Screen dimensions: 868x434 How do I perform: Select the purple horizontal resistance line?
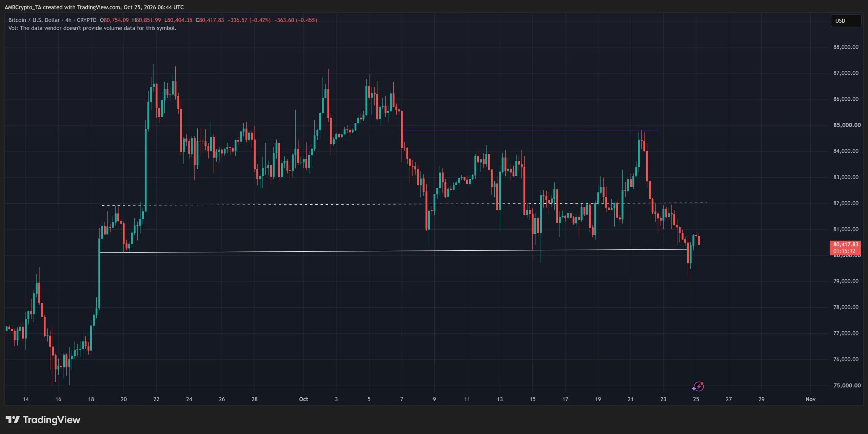530,130
